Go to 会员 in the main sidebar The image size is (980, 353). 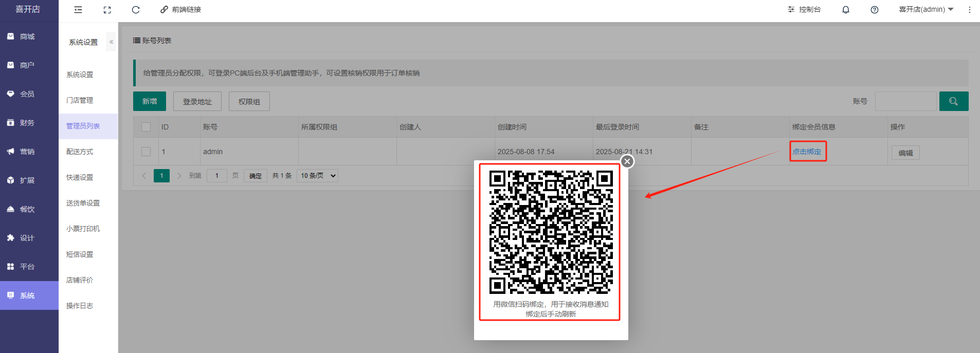click(x=29, y=94)
